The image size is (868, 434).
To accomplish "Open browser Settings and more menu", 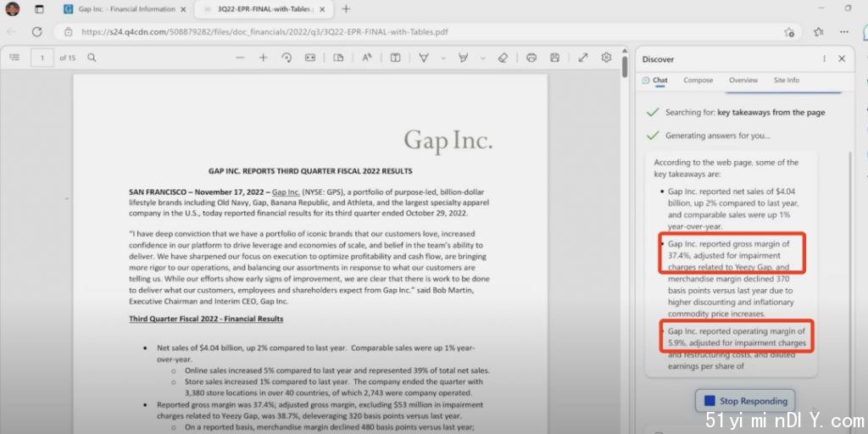I will (x=843, y=32).
